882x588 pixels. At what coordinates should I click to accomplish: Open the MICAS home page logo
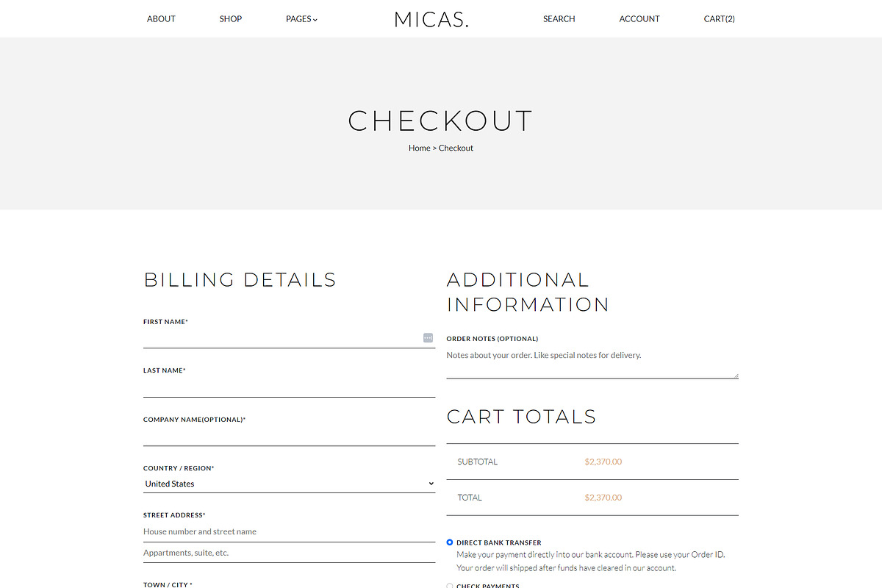(x=431, y=19)
